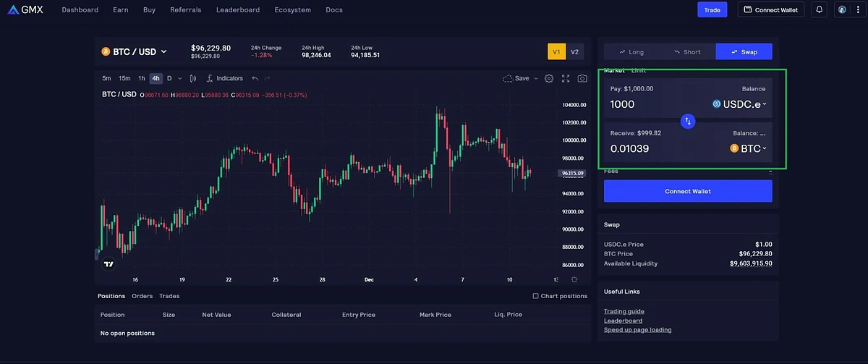Image resolution: width=868 pixels, height=364 pixels.
Task: Click the 24h Low value 94,185.51
Action: (365, 55)
